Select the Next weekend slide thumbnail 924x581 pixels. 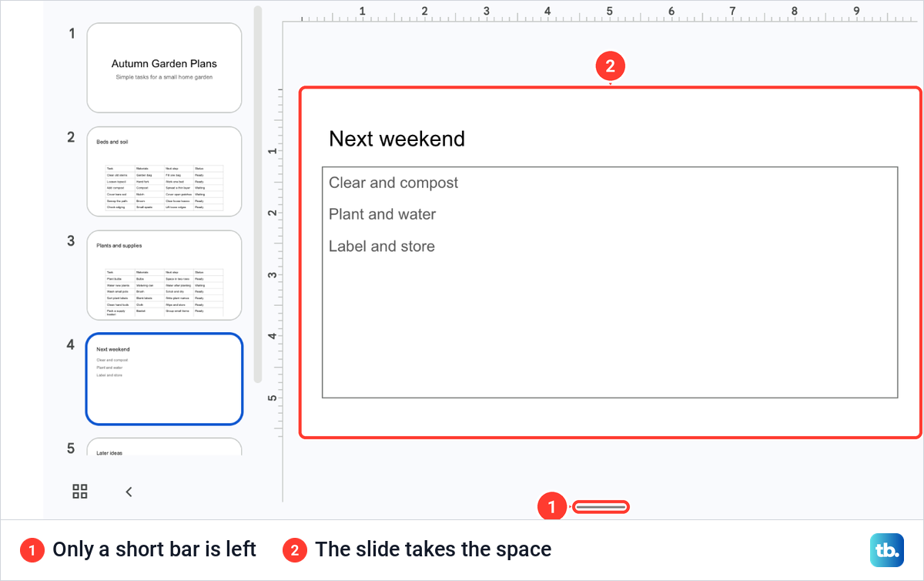coord(164,379)
